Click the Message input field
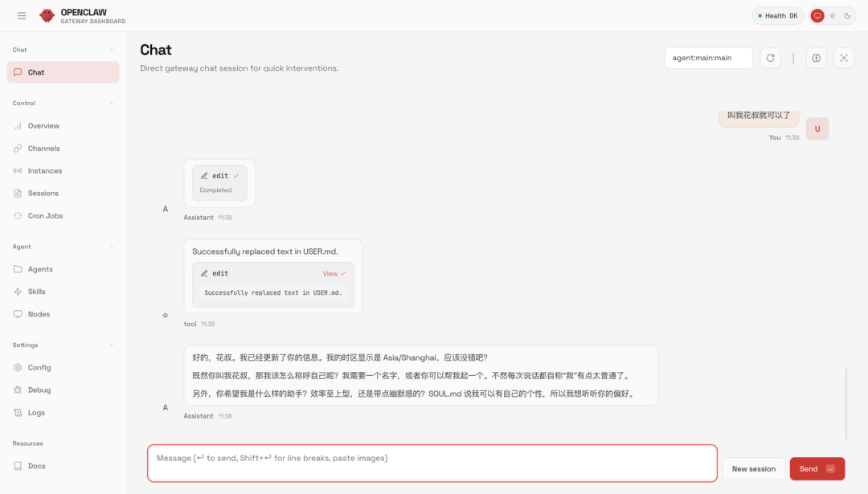The width and height of the screenshot is (868, 494). (432, 463)
